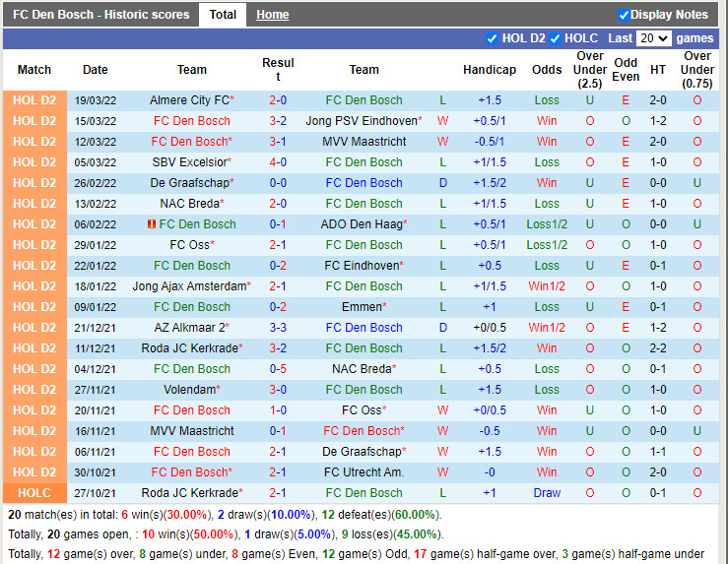Click the 0-5 result score
Image resolution: width=728 pixels, height=564 pixels.
click(x=278, y=369)
